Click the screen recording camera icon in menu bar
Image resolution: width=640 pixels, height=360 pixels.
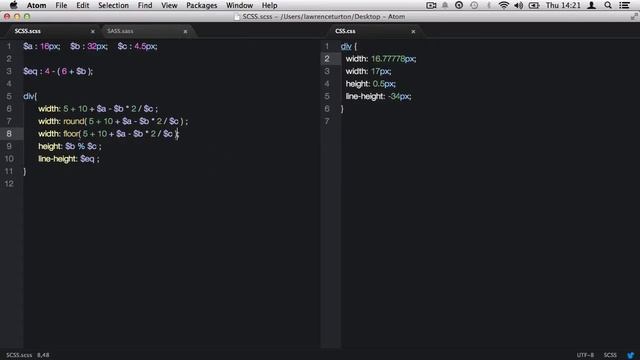(x=431, y=5)
